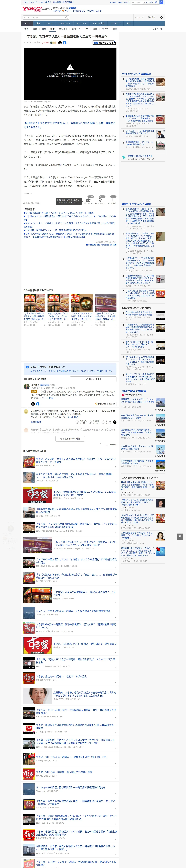Click the マイページ button
186x868 pixels.
click(x=139, y=17)
